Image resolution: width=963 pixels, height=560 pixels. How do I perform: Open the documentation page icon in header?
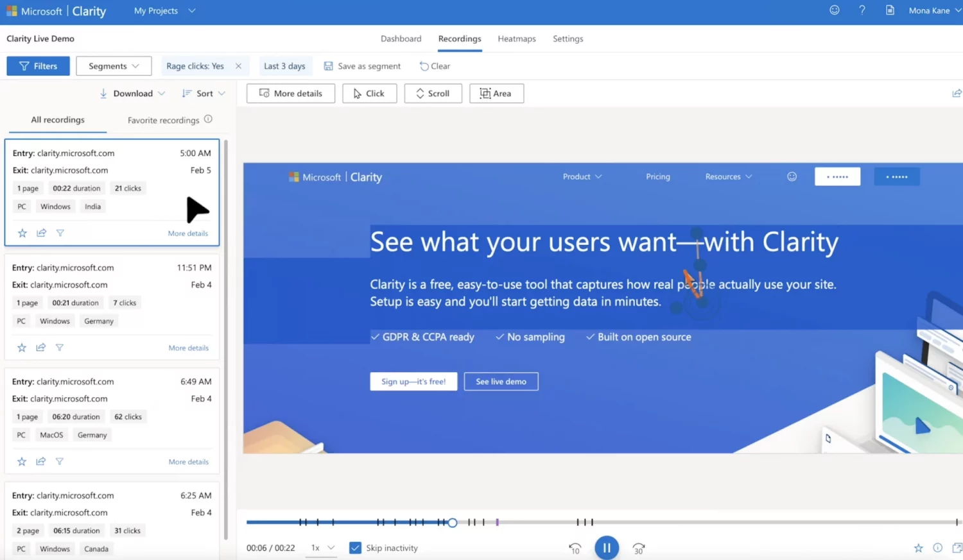coord(890,10)
